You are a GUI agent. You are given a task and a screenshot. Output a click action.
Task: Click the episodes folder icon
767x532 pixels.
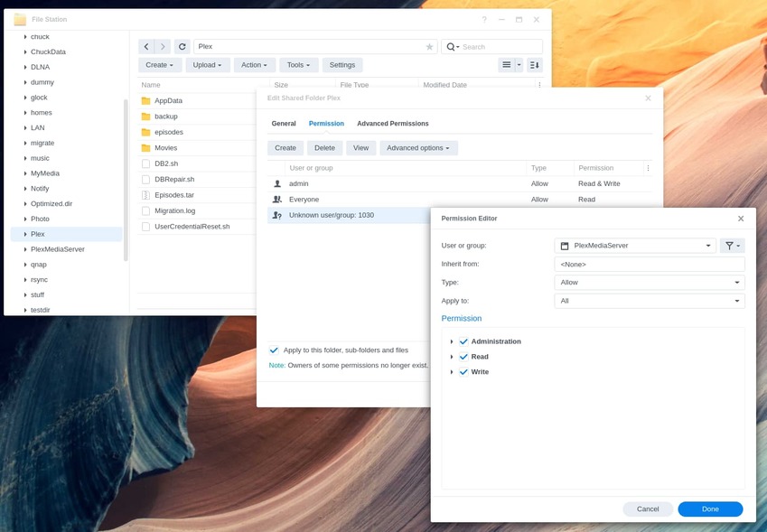pos(145,132)
